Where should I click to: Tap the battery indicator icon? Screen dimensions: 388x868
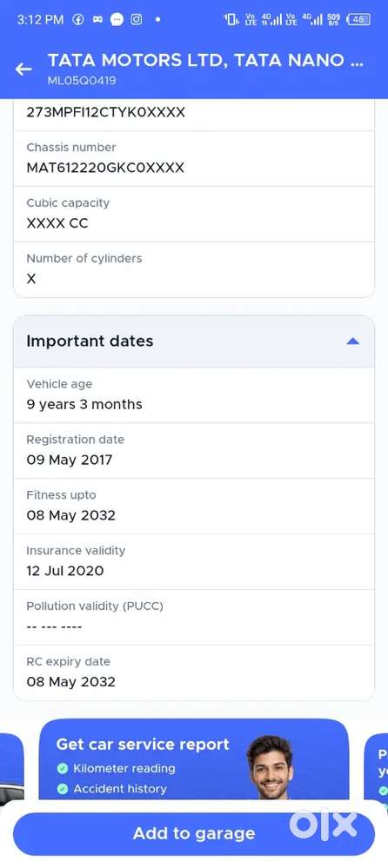(358, 19)
